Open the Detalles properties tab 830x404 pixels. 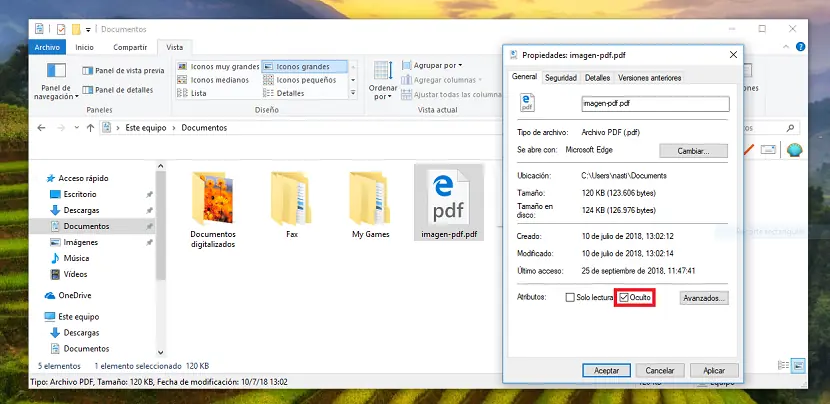(x=598, y=78)
